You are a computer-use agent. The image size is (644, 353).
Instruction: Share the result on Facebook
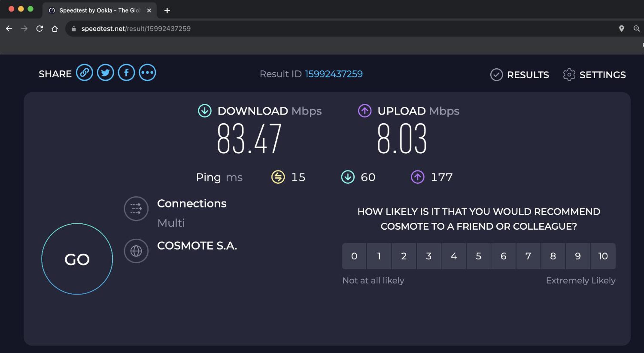pos(126,73)
